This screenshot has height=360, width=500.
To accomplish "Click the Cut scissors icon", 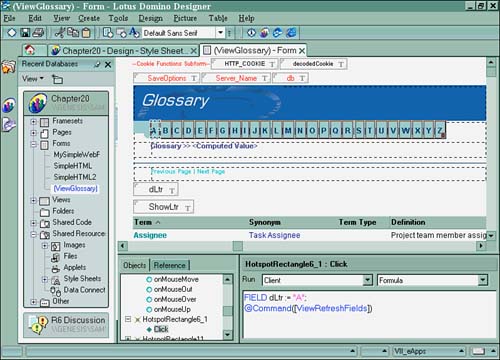I will pos(60,33).
